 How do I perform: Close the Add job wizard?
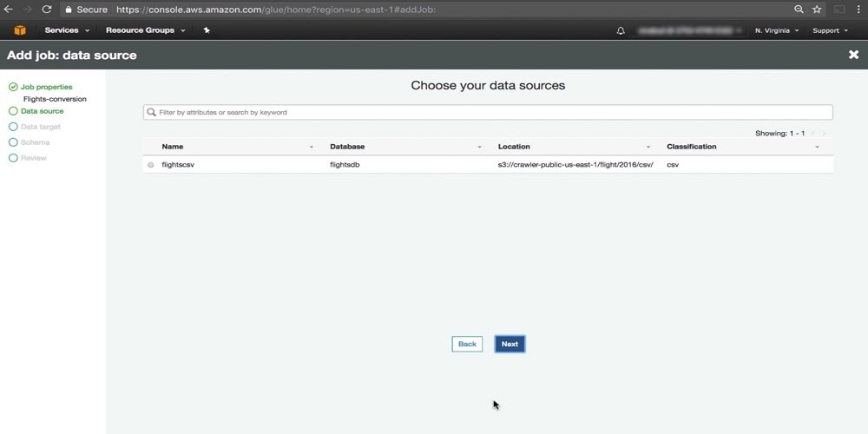[853, 55]
